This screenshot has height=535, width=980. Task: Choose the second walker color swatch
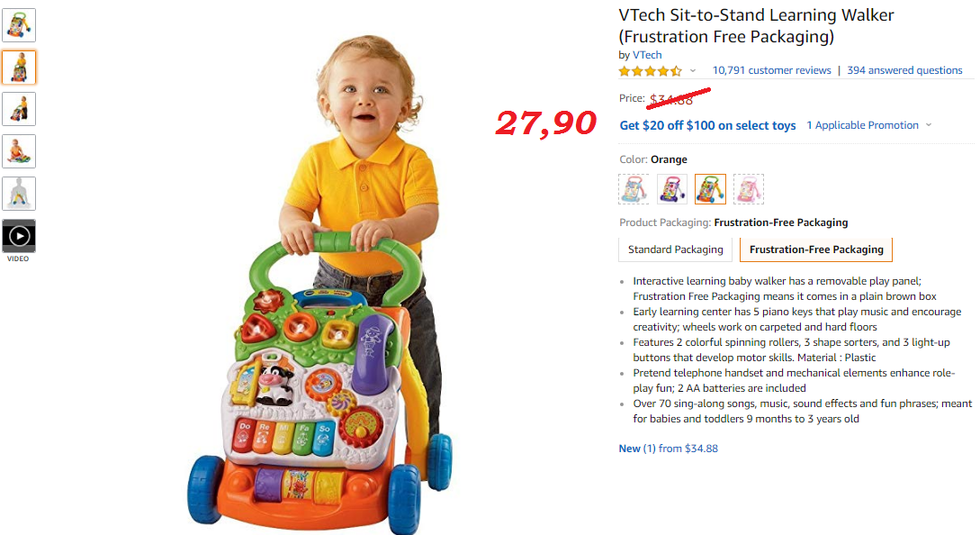point(672,189)
